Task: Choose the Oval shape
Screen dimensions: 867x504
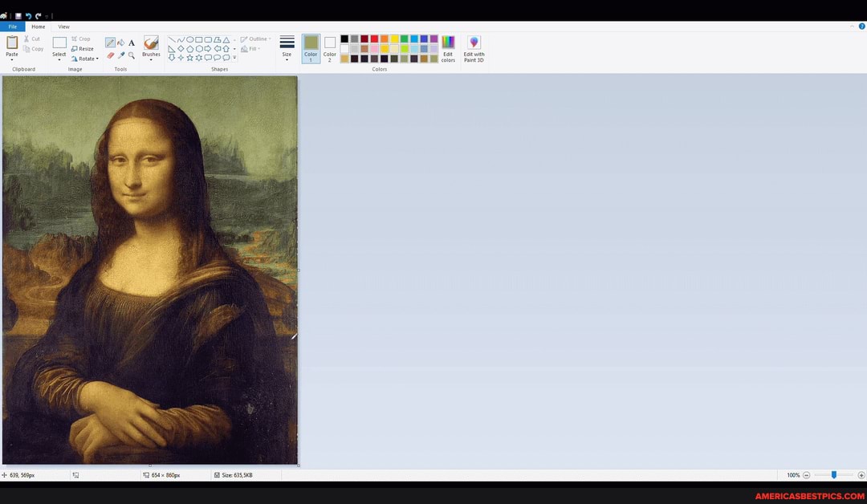Action: coord(189,40)
